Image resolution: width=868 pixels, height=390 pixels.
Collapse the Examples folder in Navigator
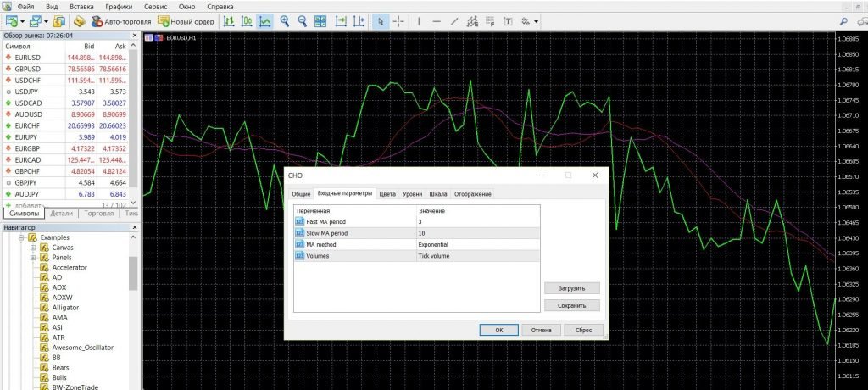click(x=21, y=237)
